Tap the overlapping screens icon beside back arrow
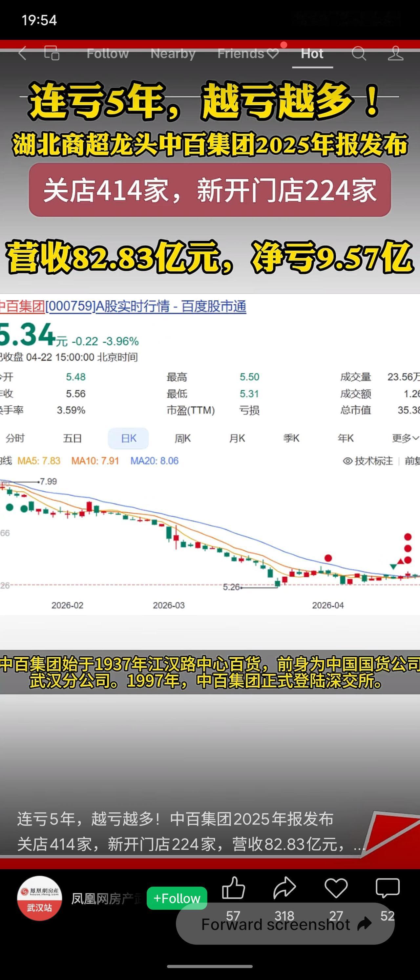420x980 pixels. (x=52, y=53)
